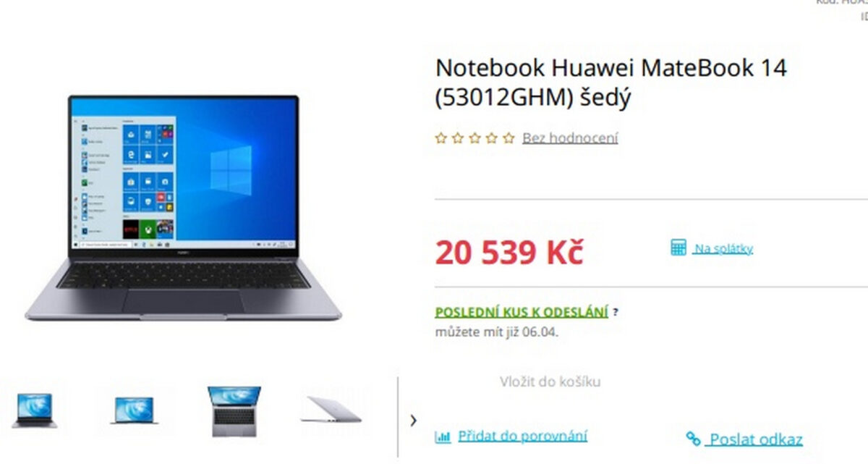This screenshot has width=868, height=464.
Task: Select the third top-down laptop thumbnail
Action: [234, 411]
